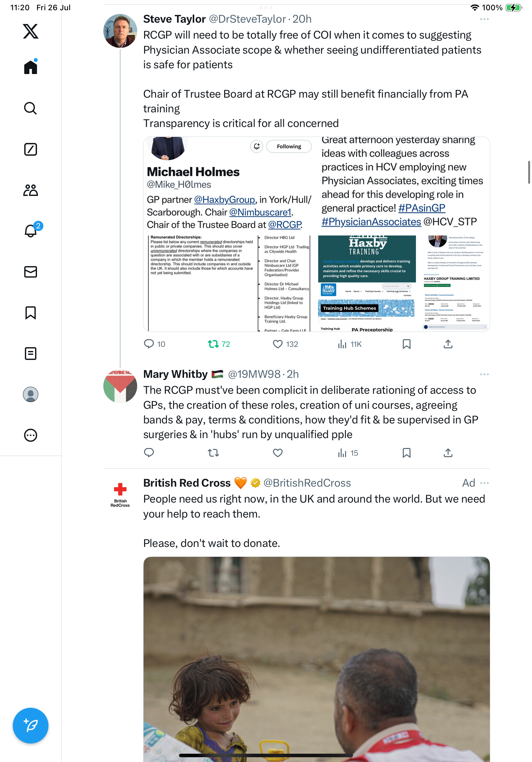Open Communities people icon in sidebar
Viewport: 532px width, 762px height.
pyautogui.click(x=31, y=190)
